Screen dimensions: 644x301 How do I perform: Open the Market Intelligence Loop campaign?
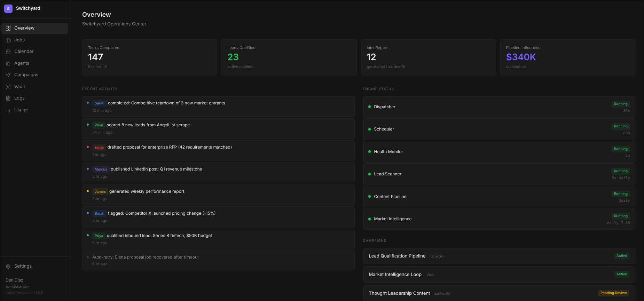[x=499, y=275]
